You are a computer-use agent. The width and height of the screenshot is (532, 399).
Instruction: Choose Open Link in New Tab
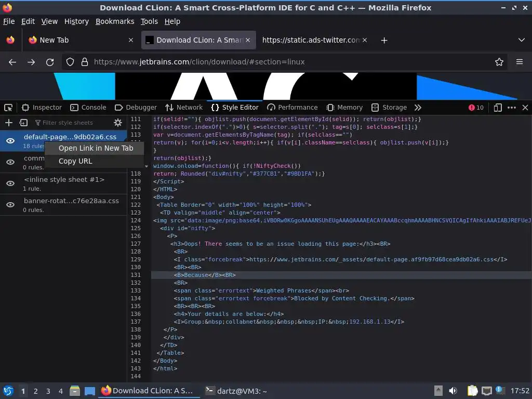pyautogui.click(x=95, y=148)
